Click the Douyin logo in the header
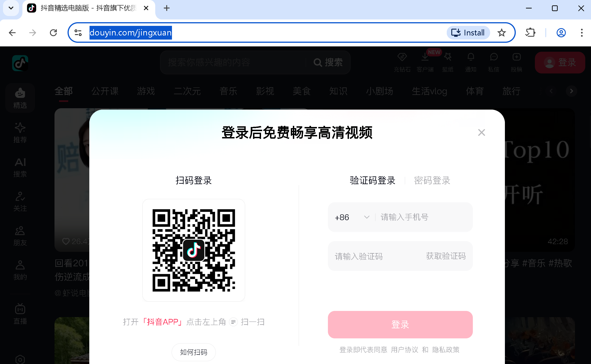Screen dimensions: 591x364 20,63
